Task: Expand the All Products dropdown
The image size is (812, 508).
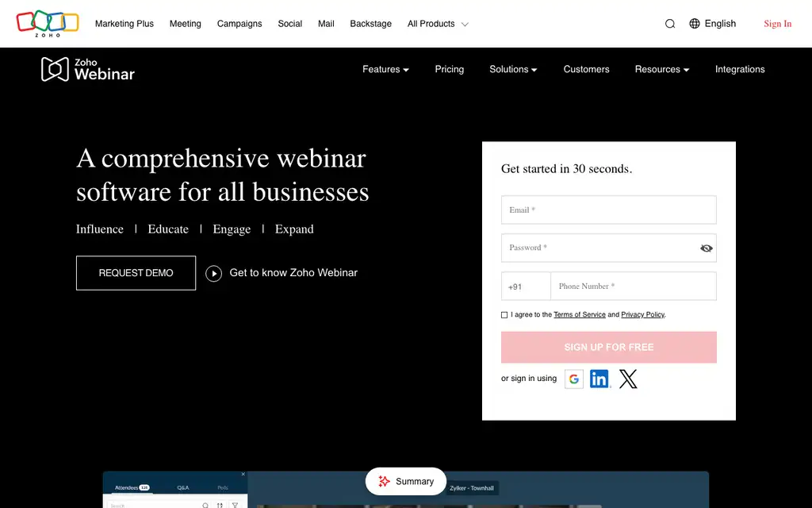Action: 438,24
